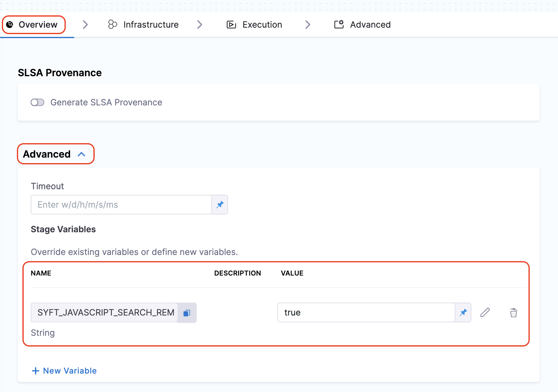Click the String type label

pyautogui.click(x=43, y=333)
